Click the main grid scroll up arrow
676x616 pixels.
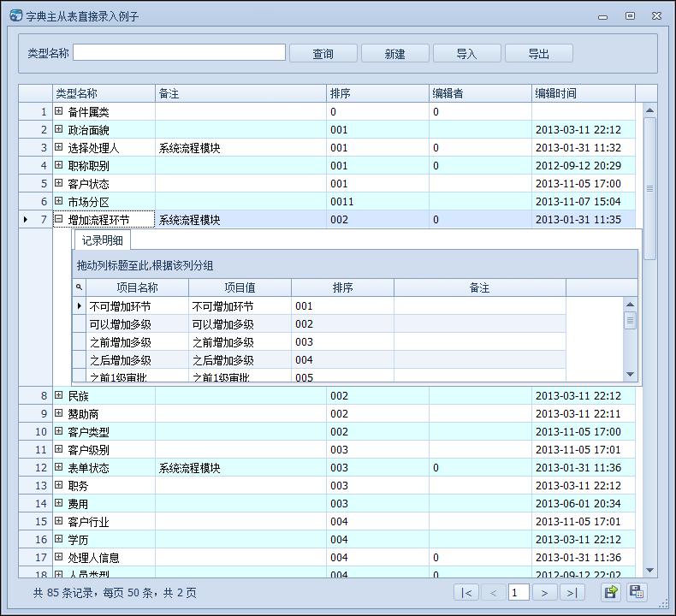(649, 110)
